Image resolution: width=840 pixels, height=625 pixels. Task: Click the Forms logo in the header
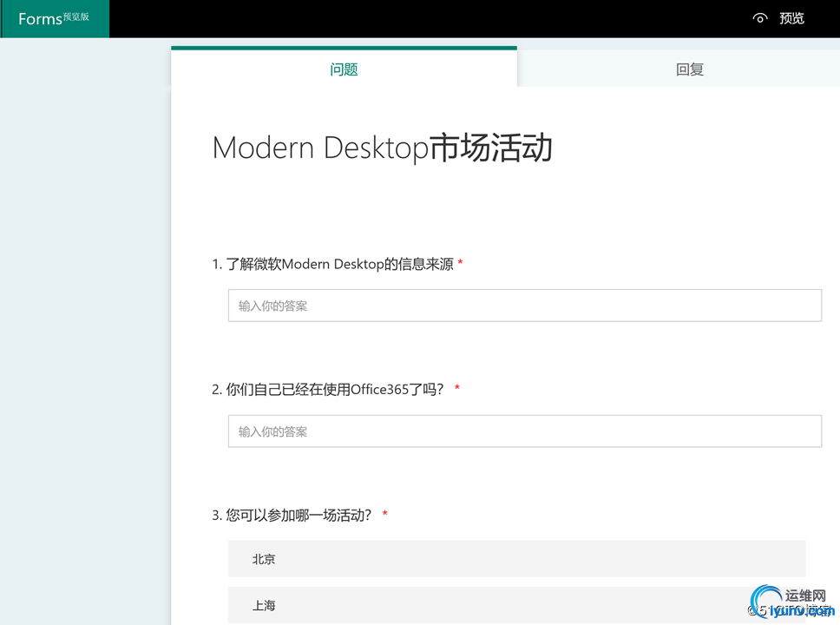tap(54, 19)
